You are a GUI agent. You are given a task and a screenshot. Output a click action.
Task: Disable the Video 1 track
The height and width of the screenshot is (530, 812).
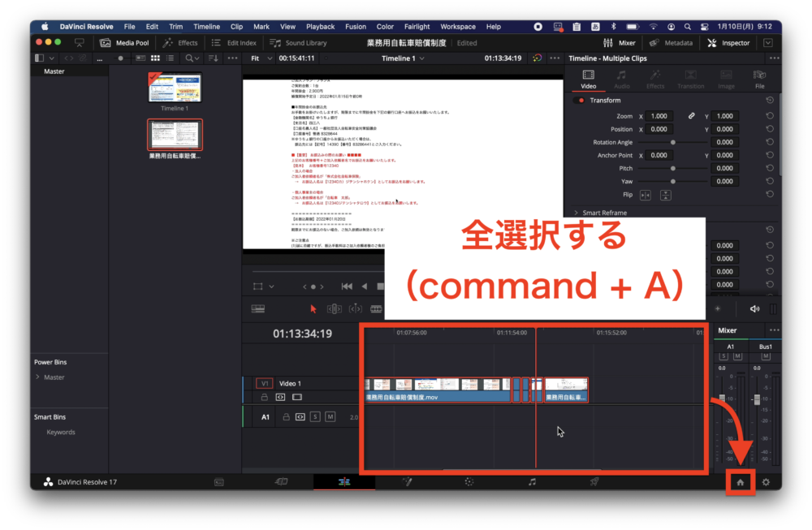296,398
